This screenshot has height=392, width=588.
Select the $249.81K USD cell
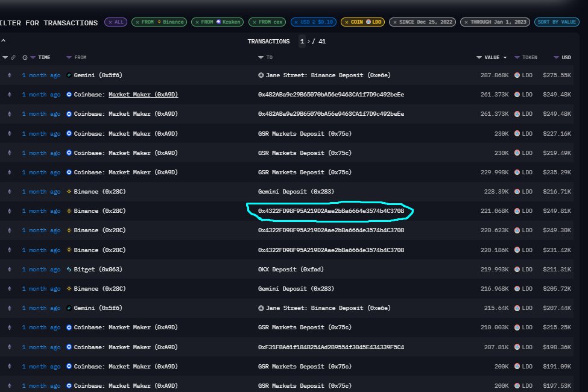(557, 211)
